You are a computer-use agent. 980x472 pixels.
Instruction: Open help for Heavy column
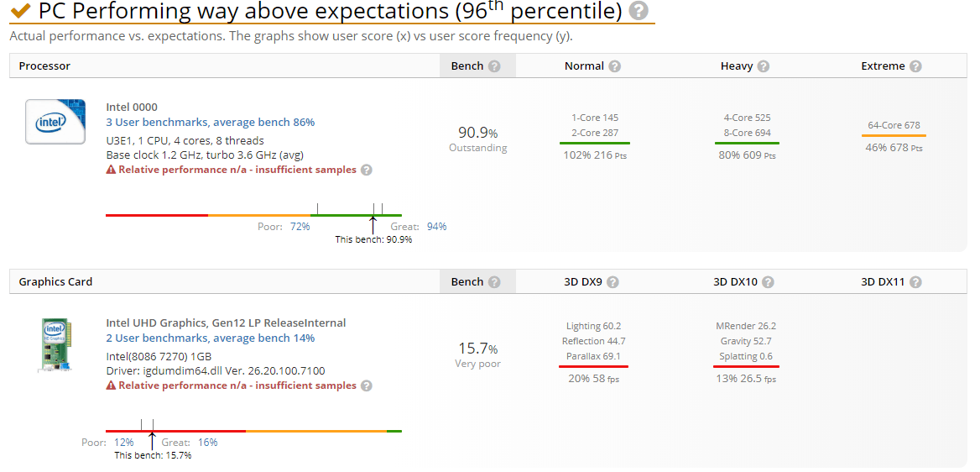coord(763,66)
